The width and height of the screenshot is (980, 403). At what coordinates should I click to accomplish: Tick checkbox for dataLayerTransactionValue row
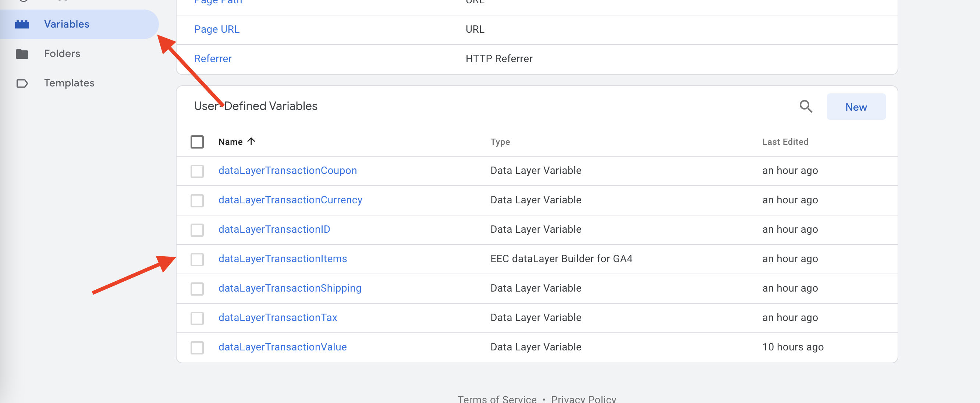click(197, 347)
